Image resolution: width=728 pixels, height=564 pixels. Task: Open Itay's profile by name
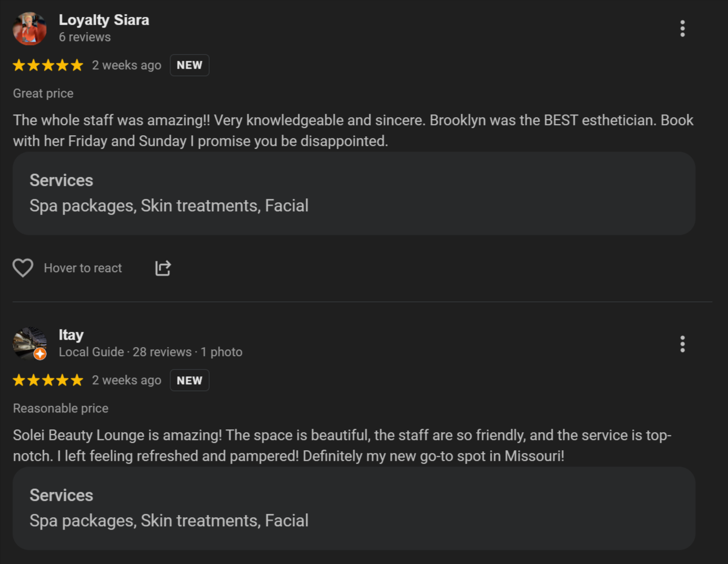(71, 335)
